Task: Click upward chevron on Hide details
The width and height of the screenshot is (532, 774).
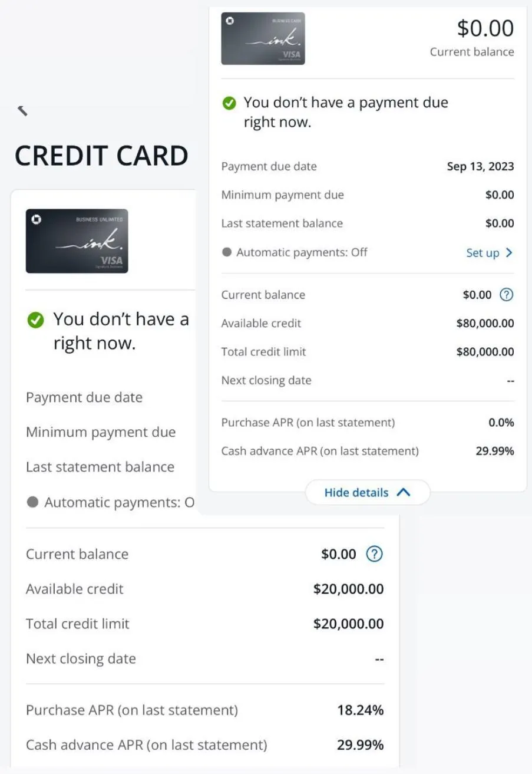Action: click(x=404, y=492)
